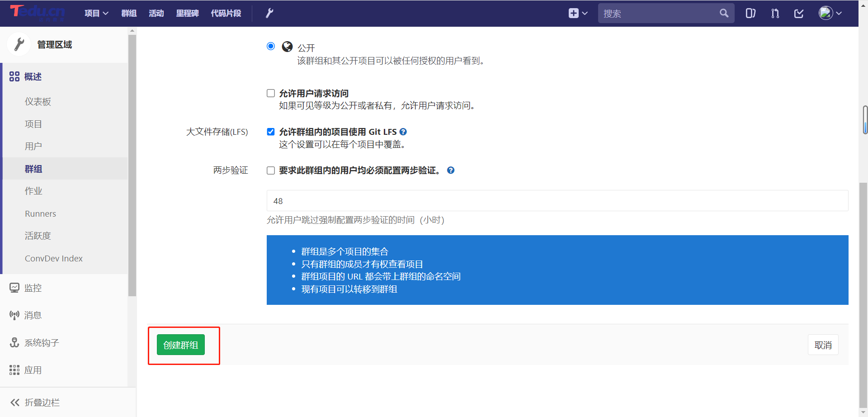Click the 应用 sidebar label
868x417 pixels.
coord(33,370)
